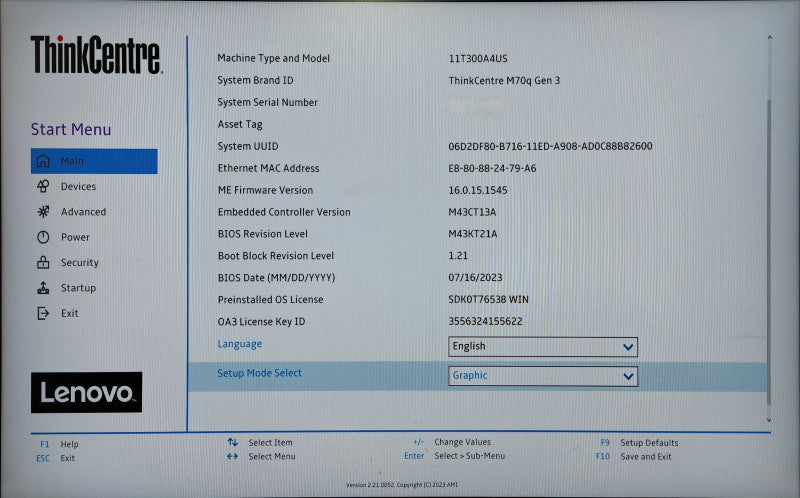The image size is (800, 498).
Task: Click the Asset Tag label
Action: coord(240,124)
